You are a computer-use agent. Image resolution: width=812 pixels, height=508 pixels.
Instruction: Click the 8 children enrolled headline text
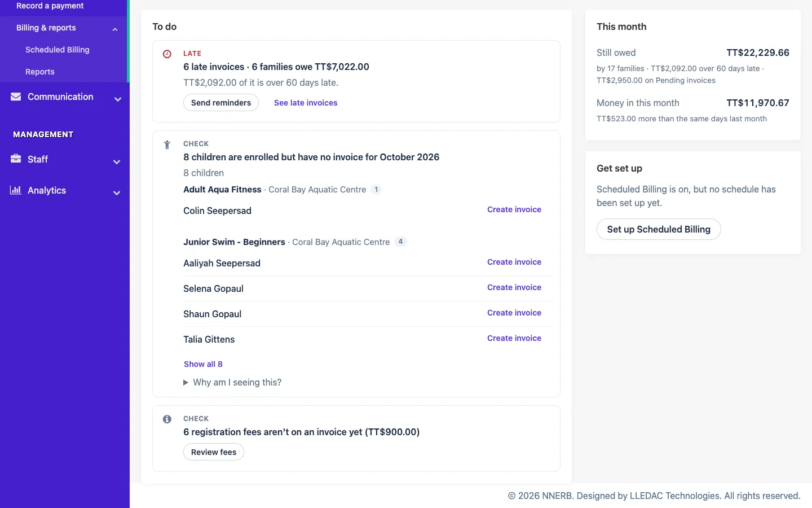pyautogui.click(x=311, y=157)
